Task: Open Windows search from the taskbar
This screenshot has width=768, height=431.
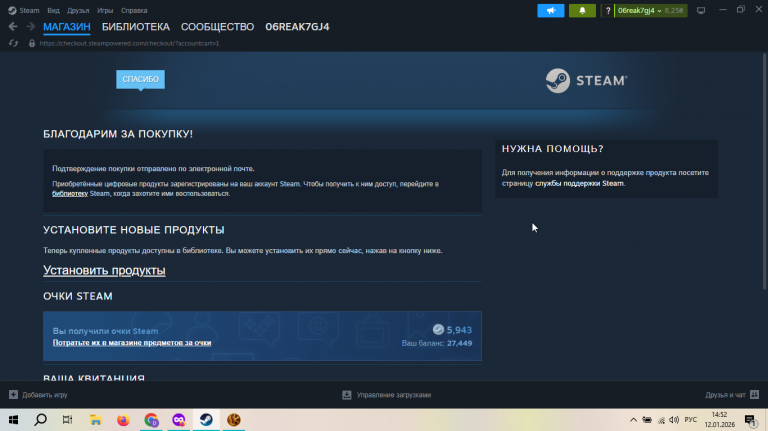Action: coord(41,420)
